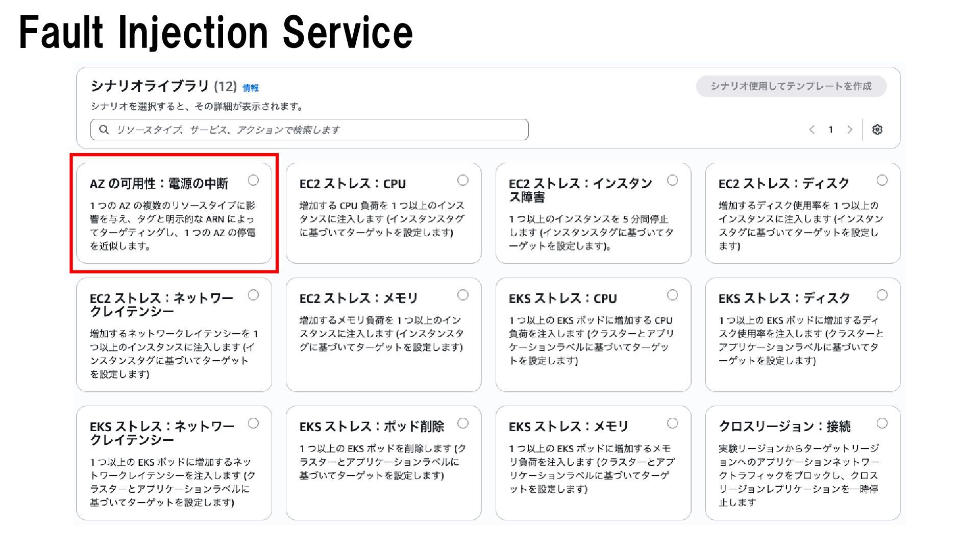Select the EC2 ストレス ディスク radio
Viewport: 980px width, 551px height.
click(x=882, y=180)
